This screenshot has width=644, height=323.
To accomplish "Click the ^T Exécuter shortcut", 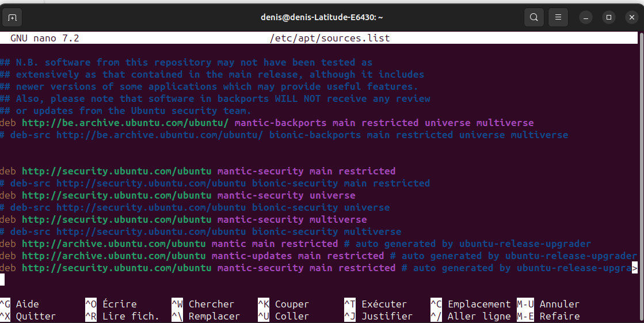I will click(x=375, y=304).
